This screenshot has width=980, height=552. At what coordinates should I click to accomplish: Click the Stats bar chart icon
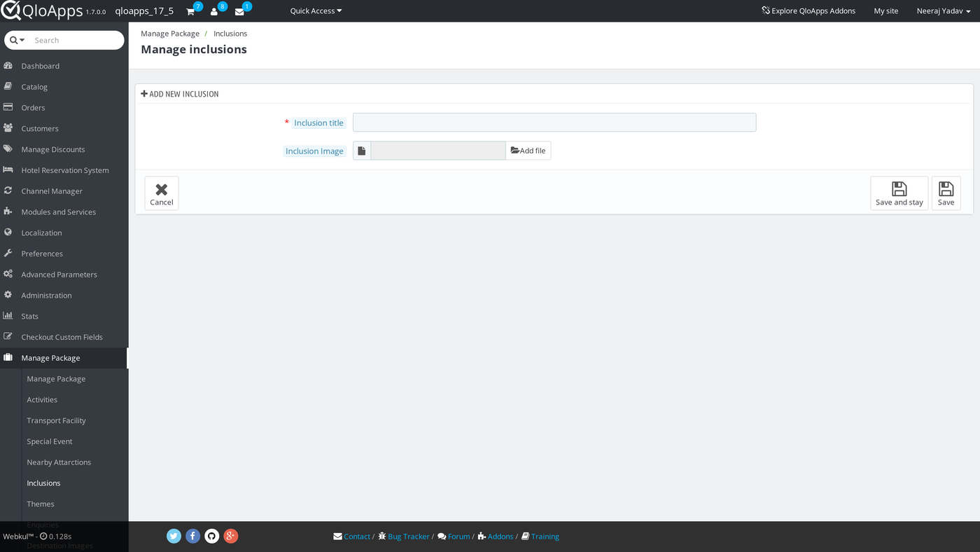pyautogui.click(x=8, y=316)
